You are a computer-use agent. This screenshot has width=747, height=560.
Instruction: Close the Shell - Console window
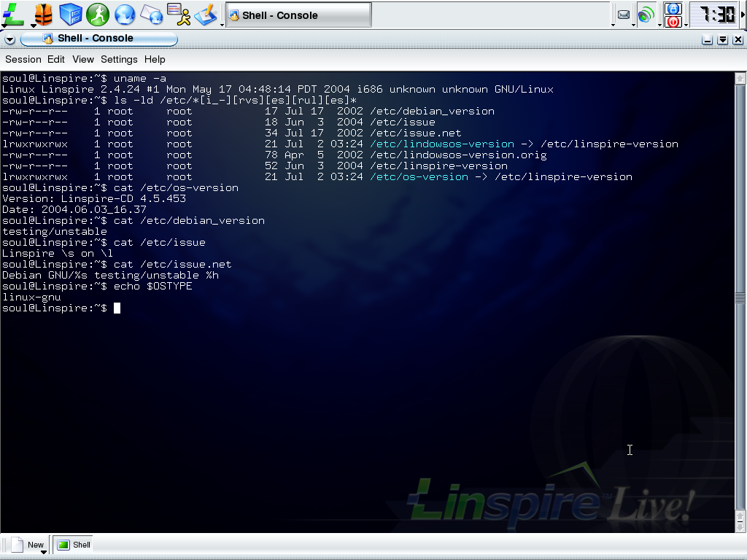click(x=738, y=39)
